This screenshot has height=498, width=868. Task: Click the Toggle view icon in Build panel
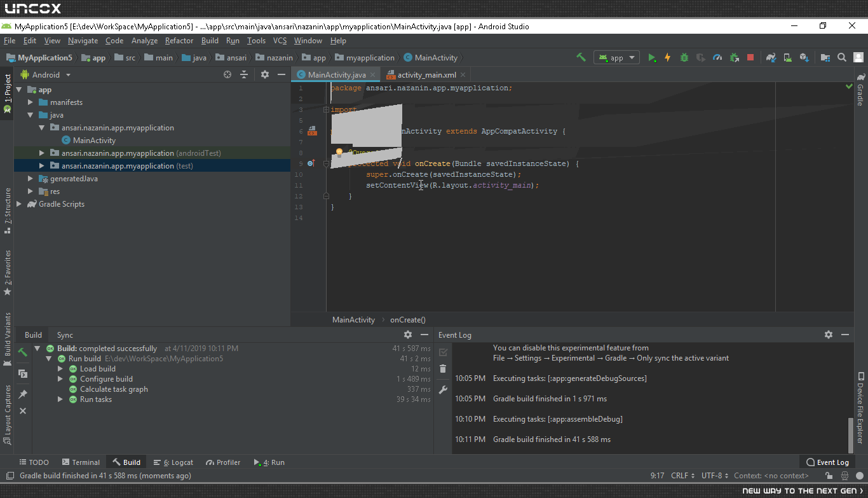coord(23,373)
